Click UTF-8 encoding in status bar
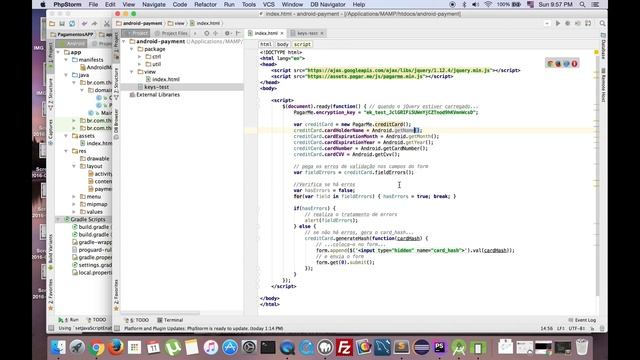Viewport: 640px width, 360px height. (577, 328)
